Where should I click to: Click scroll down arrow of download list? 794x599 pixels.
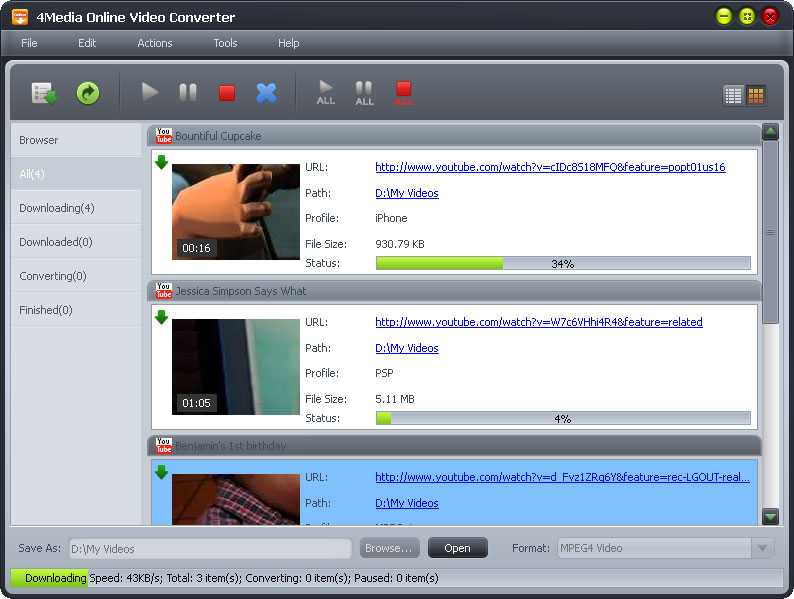(x=771, y=517)
